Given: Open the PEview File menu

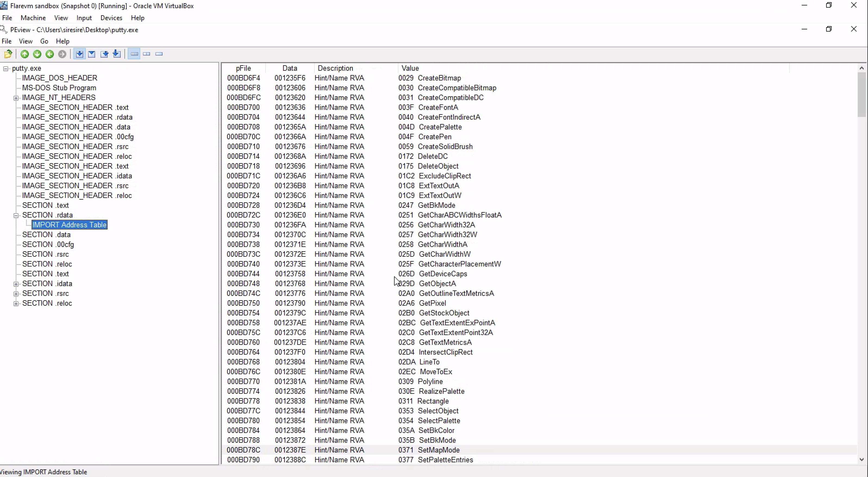Looking at the screenshot, I should click(7, 41).
